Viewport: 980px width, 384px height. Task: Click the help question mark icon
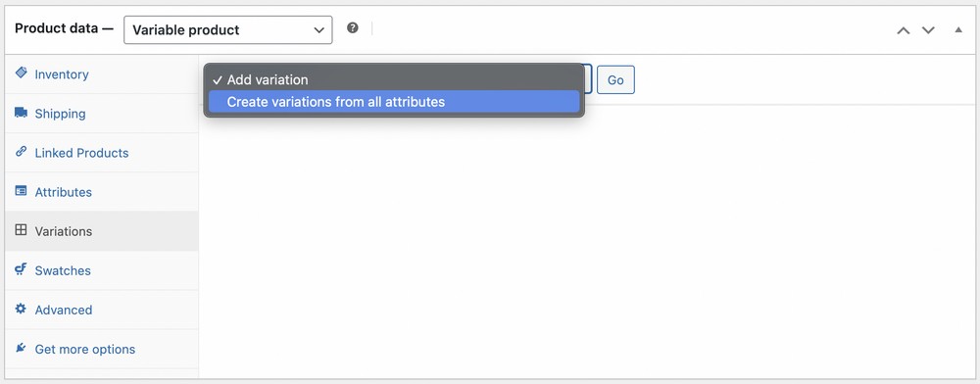pyautogui.click(x=353, y=28)
